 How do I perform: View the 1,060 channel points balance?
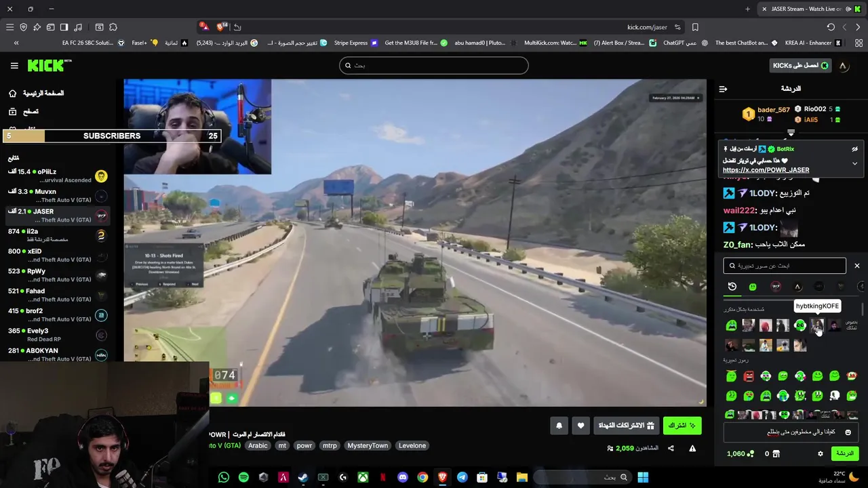pyautogui.click(x=740, y=453)
